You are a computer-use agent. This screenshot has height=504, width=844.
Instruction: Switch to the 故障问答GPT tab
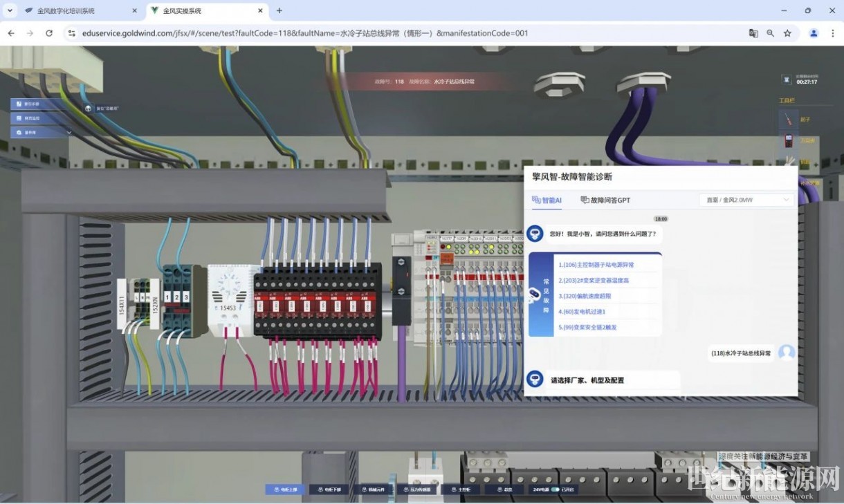[x=605, y=200]
